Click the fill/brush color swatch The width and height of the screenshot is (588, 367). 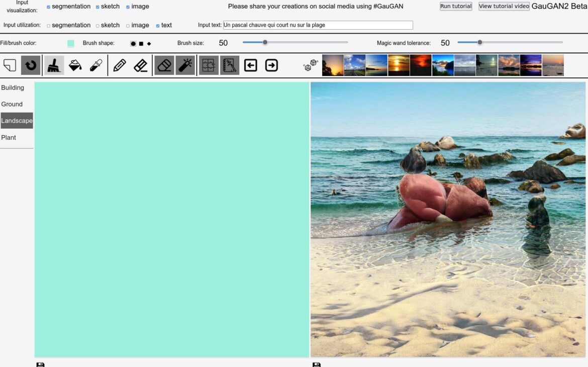tap(71, 43)
